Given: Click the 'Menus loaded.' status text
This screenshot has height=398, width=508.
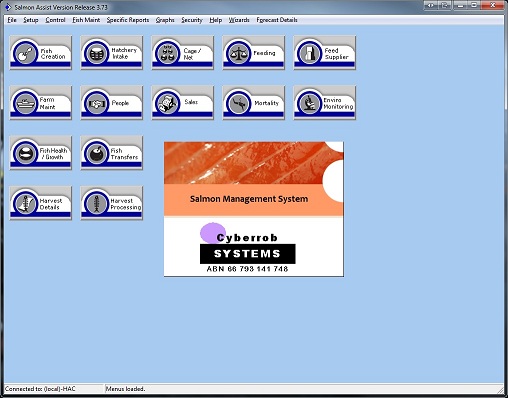Looking at the screenshot, I should pyautogui.click(x=125, y=389).
